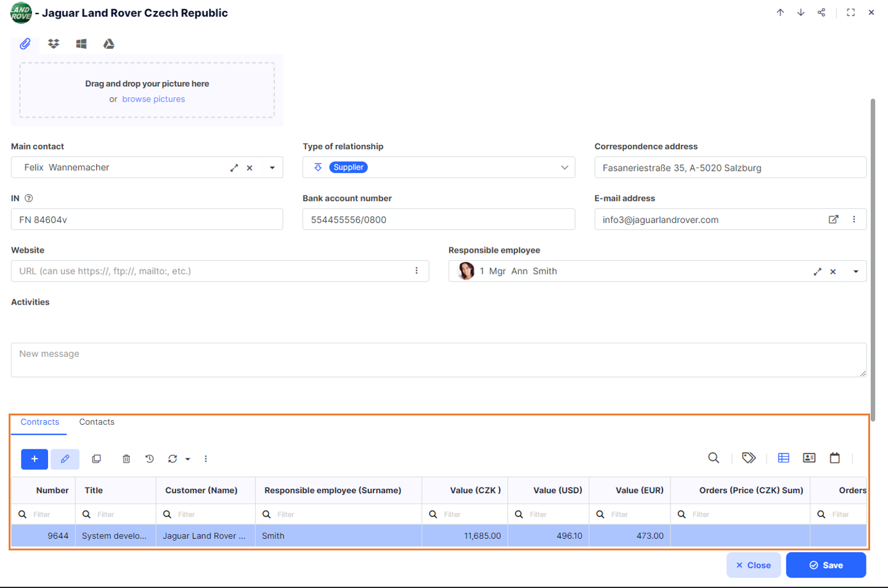Click the tags icon in contracts toolbar

coord(749,458)
